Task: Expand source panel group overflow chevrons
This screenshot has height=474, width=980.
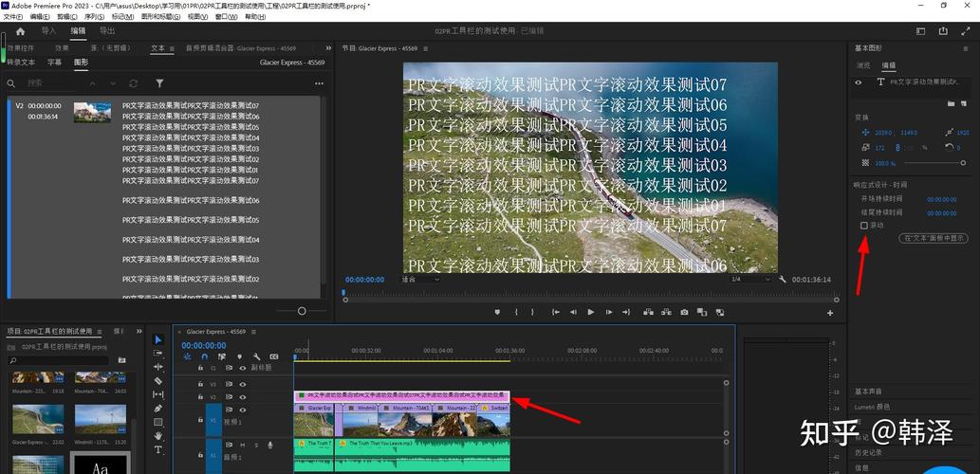Action: pos(328,48)
